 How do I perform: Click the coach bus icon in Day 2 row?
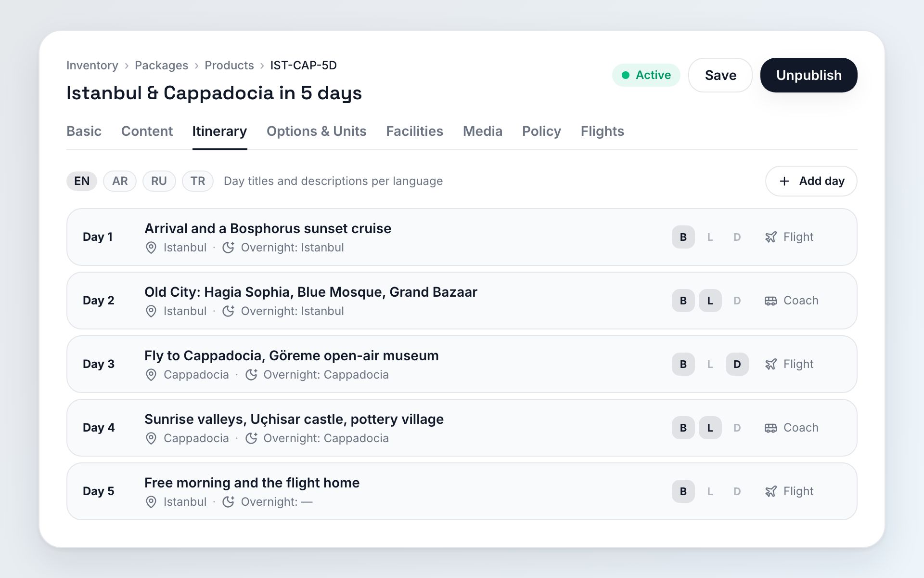pos(771,301)
